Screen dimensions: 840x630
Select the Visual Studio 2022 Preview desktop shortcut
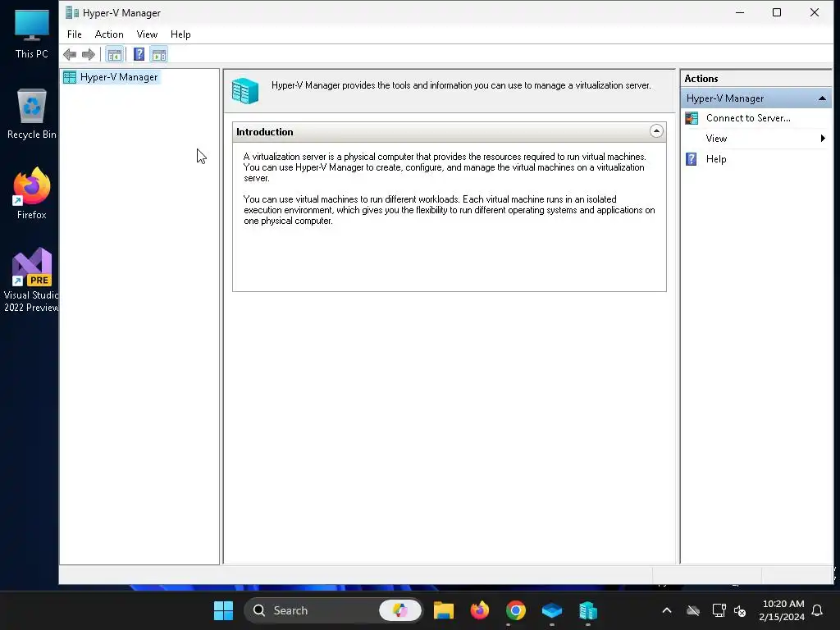coord(31,281)
